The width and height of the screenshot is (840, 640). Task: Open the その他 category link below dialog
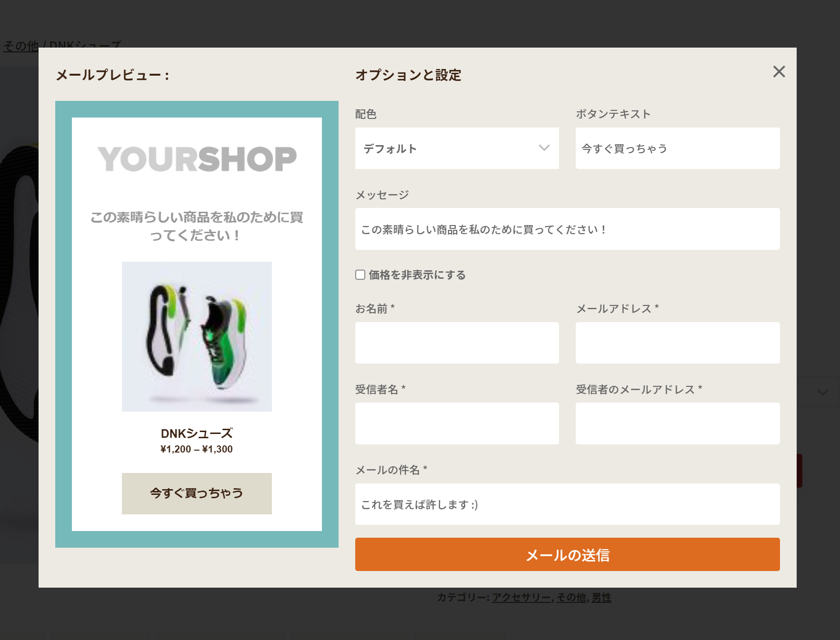pos(571,597)
